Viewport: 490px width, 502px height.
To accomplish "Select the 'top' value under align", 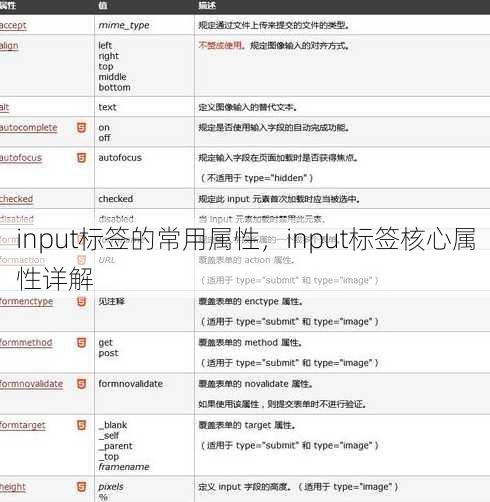I will [106, 67].
